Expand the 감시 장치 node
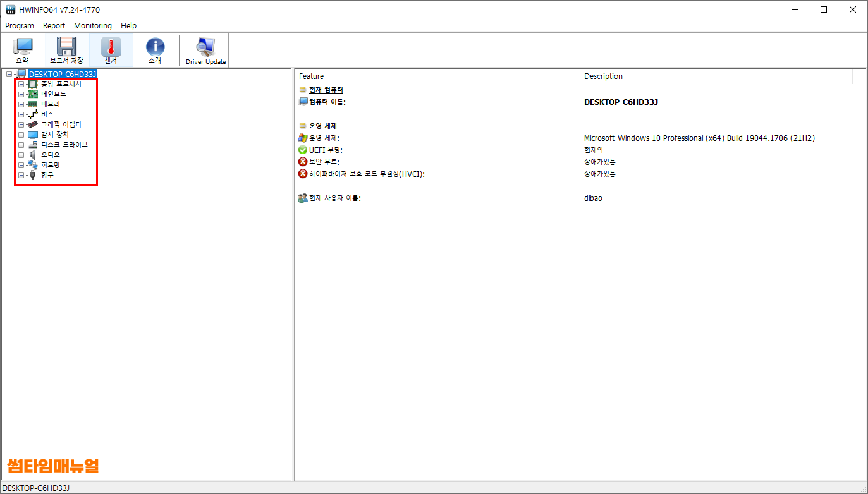Screen dimensions: 868x494 point(21,135)
